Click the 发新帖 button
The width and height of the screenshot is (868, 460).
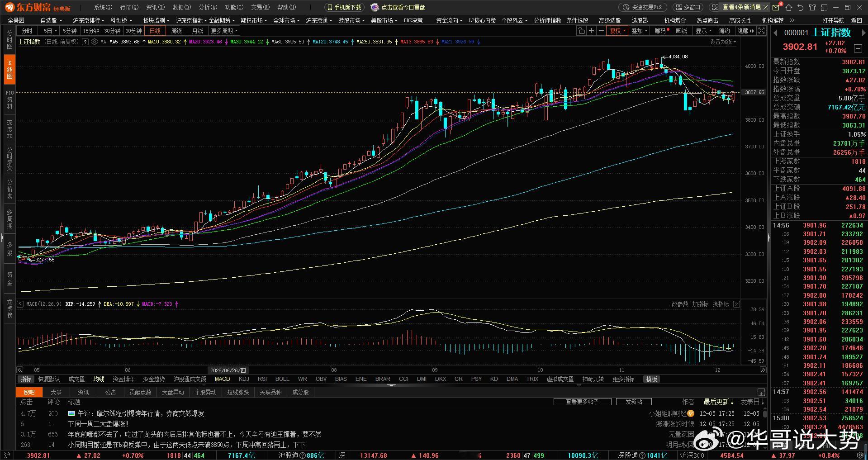click(634, 402)
